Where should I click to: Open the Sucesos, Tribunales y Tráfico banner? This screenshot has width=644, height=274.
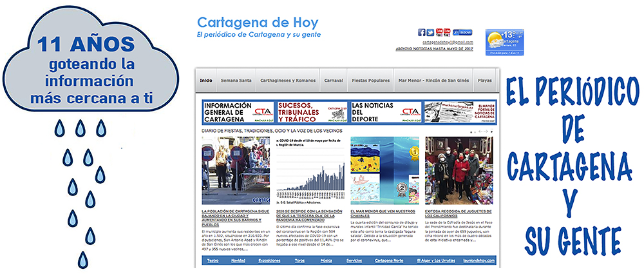click(x=312, y=112)
